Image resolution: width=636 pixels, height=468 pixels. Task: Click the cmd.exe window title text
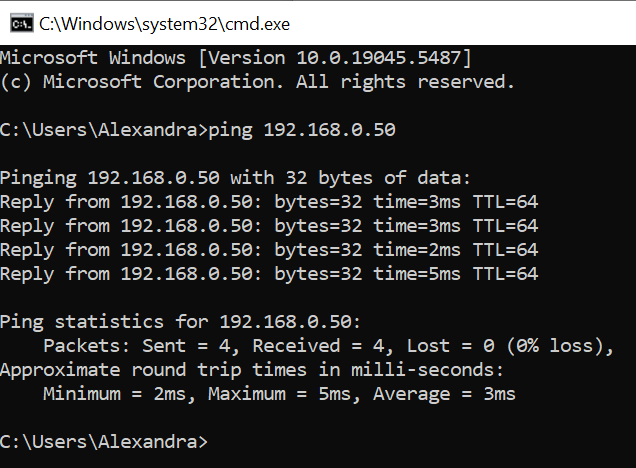164,24
